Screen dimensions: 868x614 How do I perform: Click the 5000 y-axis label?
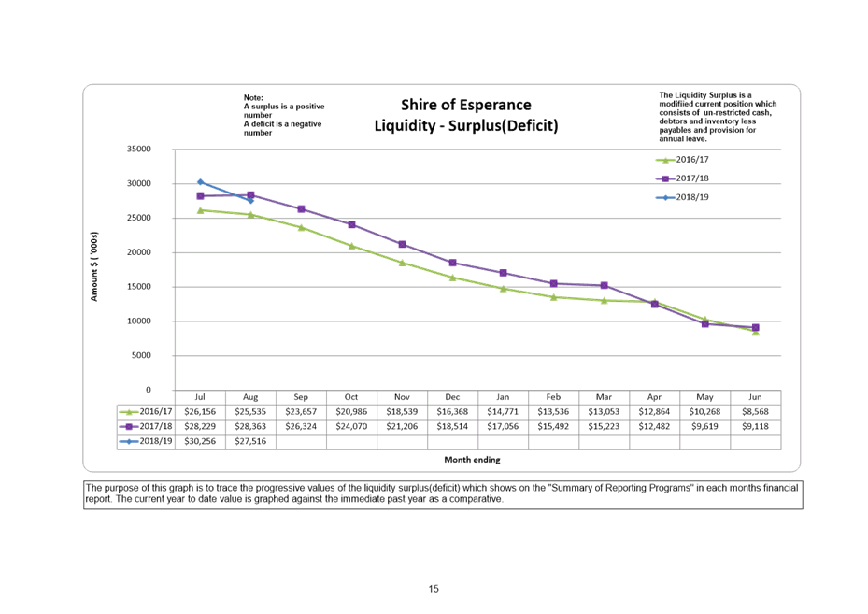tap(141, 355)
